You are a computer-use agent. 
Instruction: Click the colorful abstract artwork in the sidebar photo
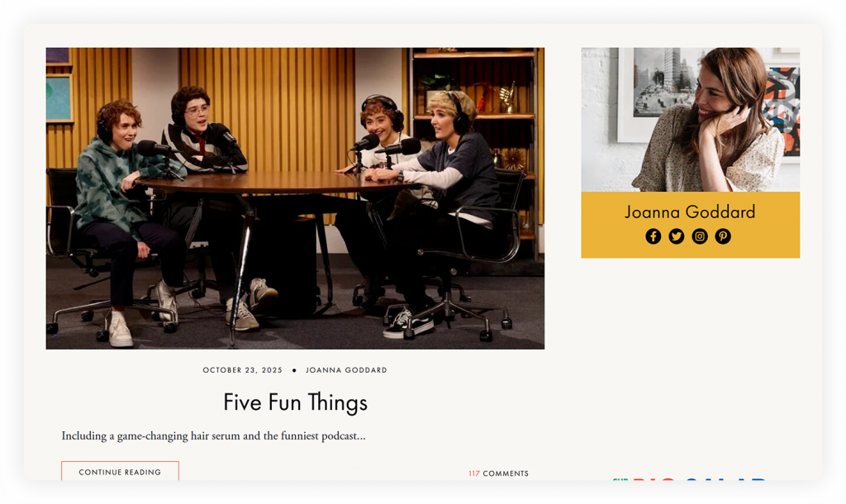[x=783, y=107]
